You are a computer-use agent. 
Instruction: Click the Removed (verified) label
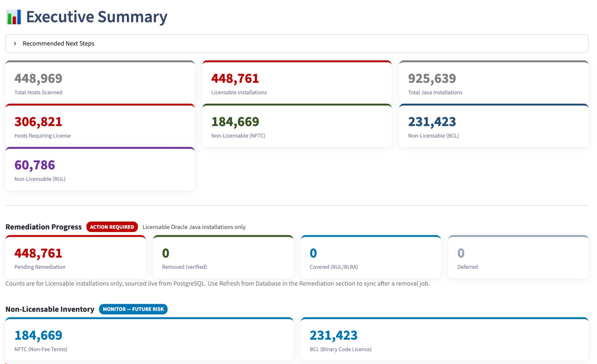click(184, 267)
